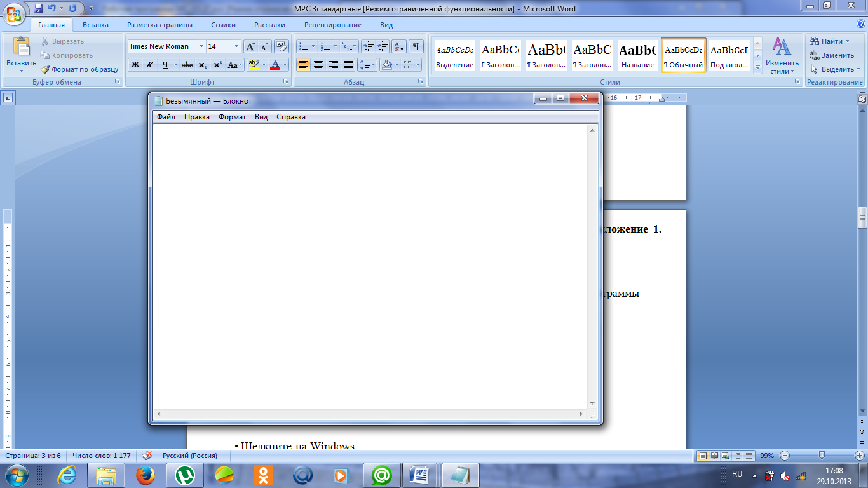The image size is (868, 488).
Task: Open Firefox from the taskbar
Action: pyautogui.click(x=145, y=475)
